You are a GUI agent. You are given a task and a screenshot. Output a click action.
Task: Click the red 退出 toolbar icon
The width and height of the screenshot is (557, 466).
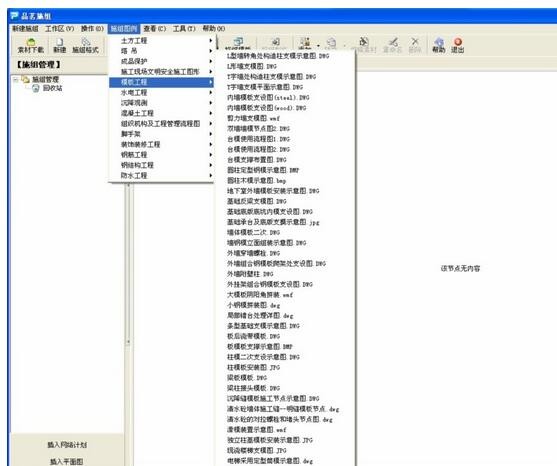[458, 45]
